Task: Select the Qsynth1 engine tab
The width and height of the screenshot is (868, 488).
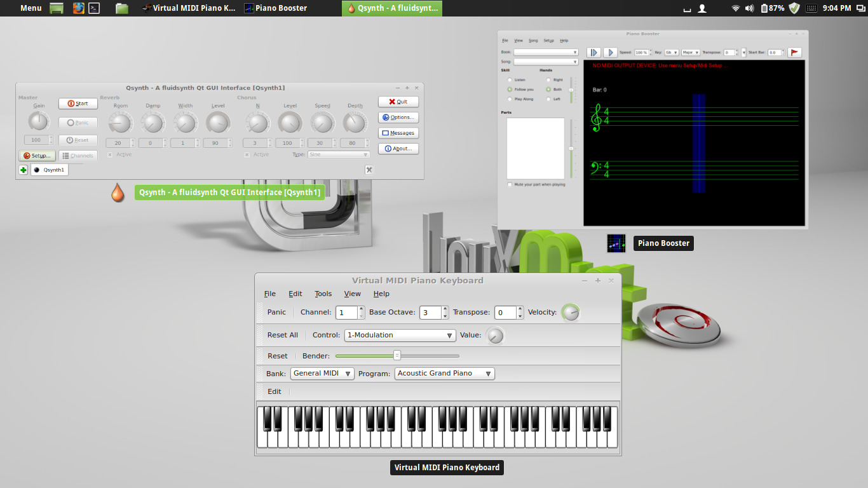Action: pyautogui.click(x=50, y=170)
